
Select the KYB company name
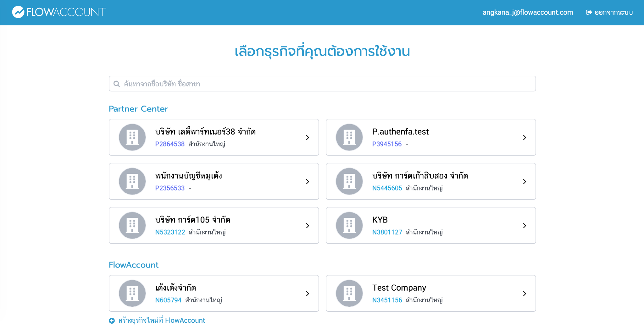[x=380, y=220]
